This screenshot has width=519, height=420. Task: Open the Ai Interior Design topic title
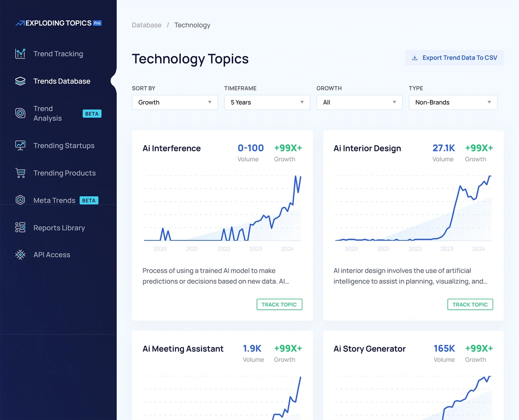coord(367,148)
